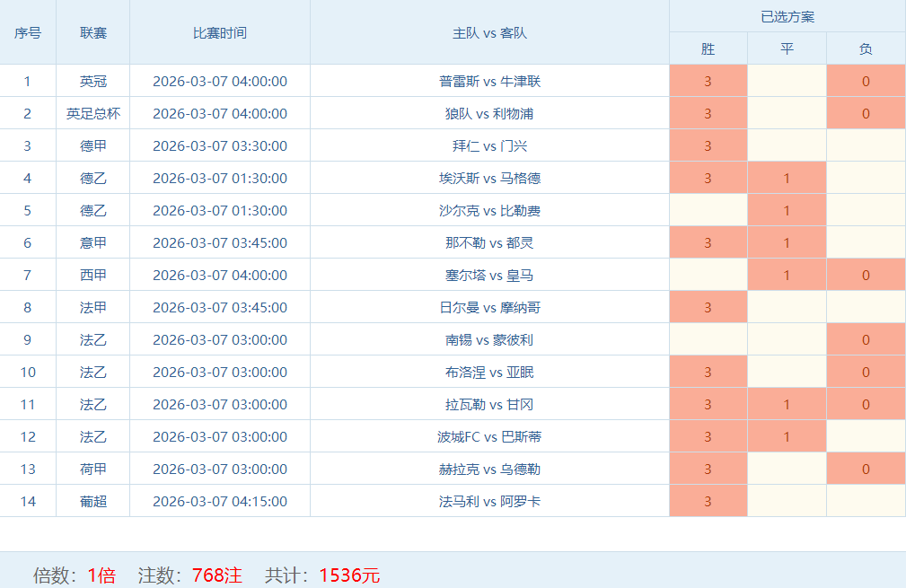The width and height of the screenshot is (906, 588).
Task: Toggle lose option for 塞尔塔 vs 皇马
Action: click(x=866, y=276)
